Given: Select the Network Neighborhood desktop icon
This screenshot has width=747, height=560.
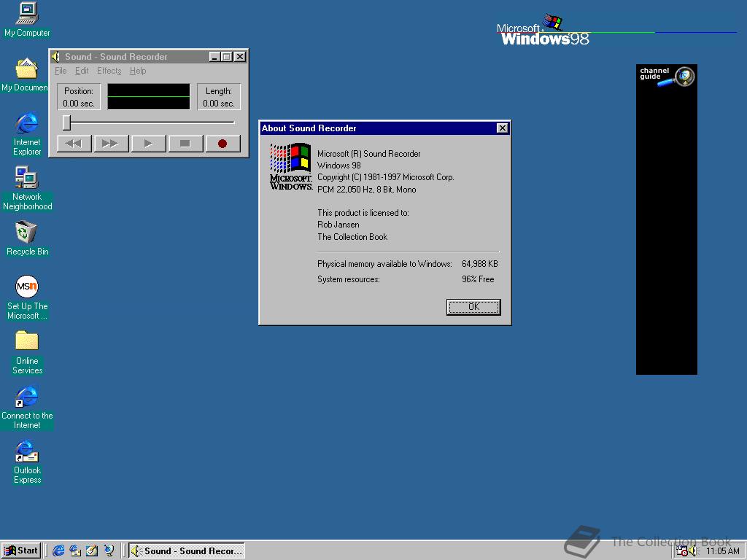Looking at the screenshot, I should tap(27, 189).
